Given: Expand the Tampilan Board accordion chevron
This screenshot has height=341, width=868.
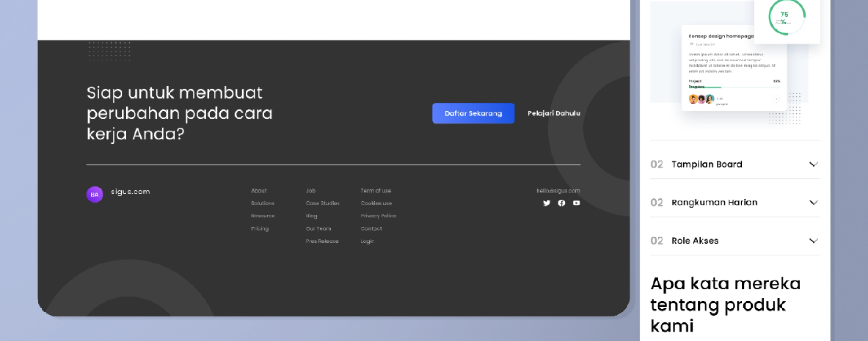Looking at the screenshot, I should click(x=813, y=164).
